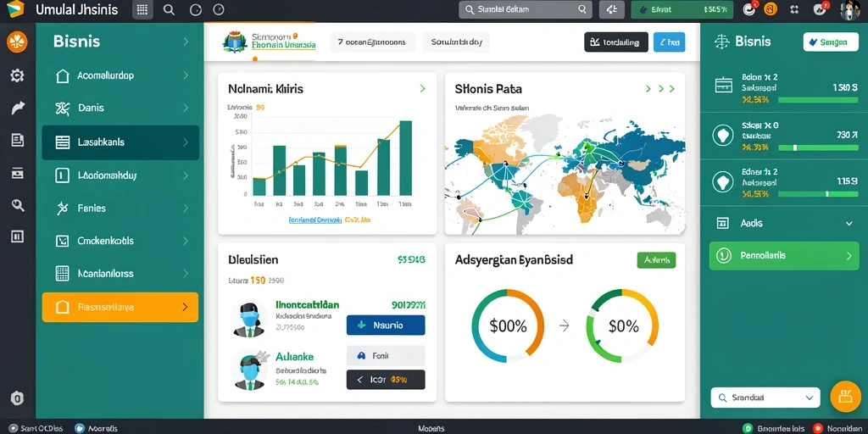The height and width of the screenshot is (434, 868).
Task: Click the grid apps icon in top bar
Action: pos(142,9)
